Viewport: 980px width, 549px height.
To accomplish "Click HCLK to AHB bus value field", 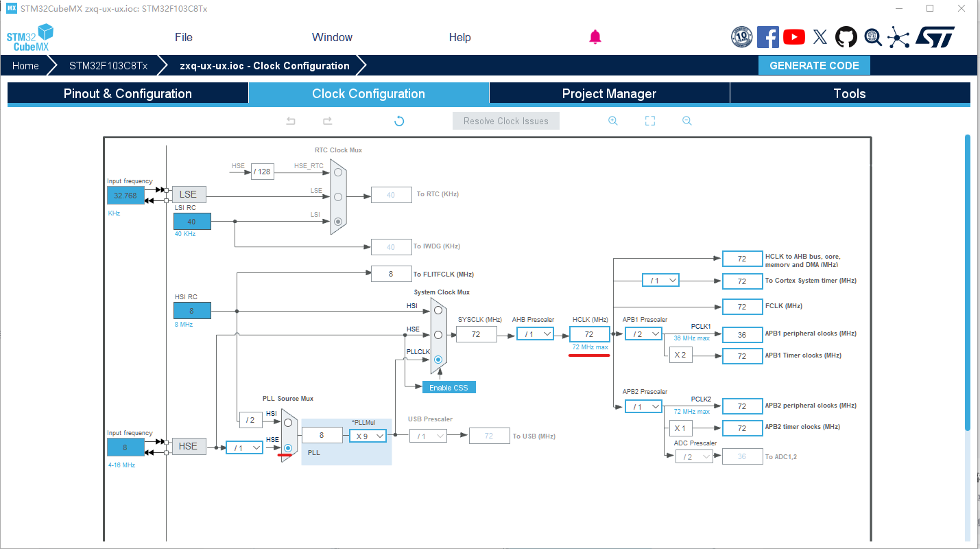I will pos(742,259).
